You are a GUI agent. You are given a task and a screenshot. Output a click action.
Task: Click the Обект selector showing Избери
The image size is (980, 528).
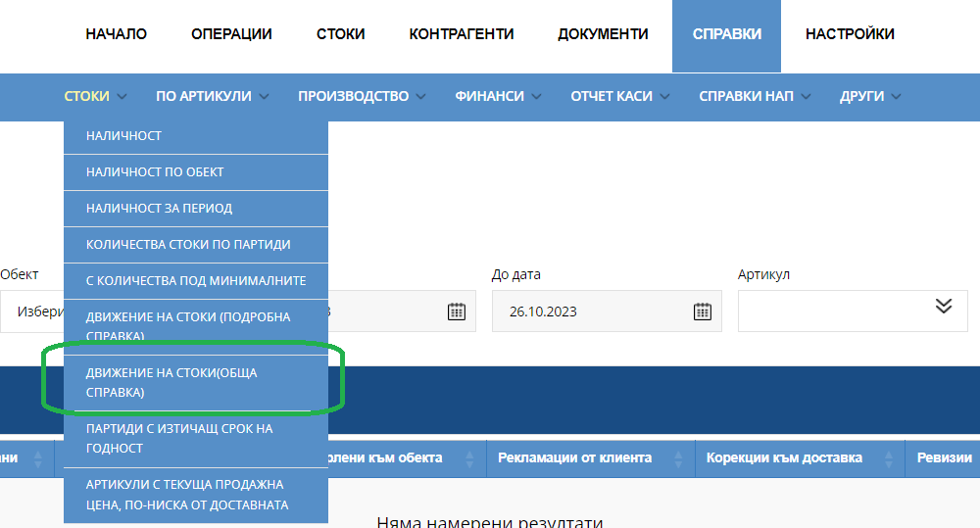click(32, 312)
